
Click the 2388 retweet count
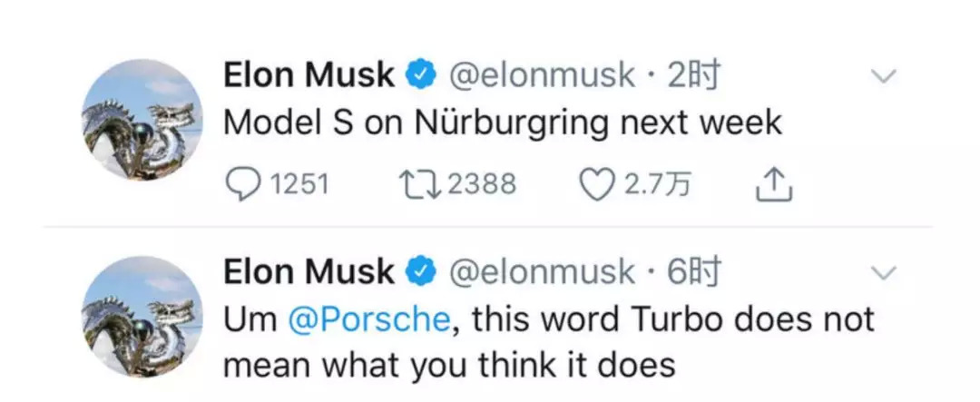[482, 185]
